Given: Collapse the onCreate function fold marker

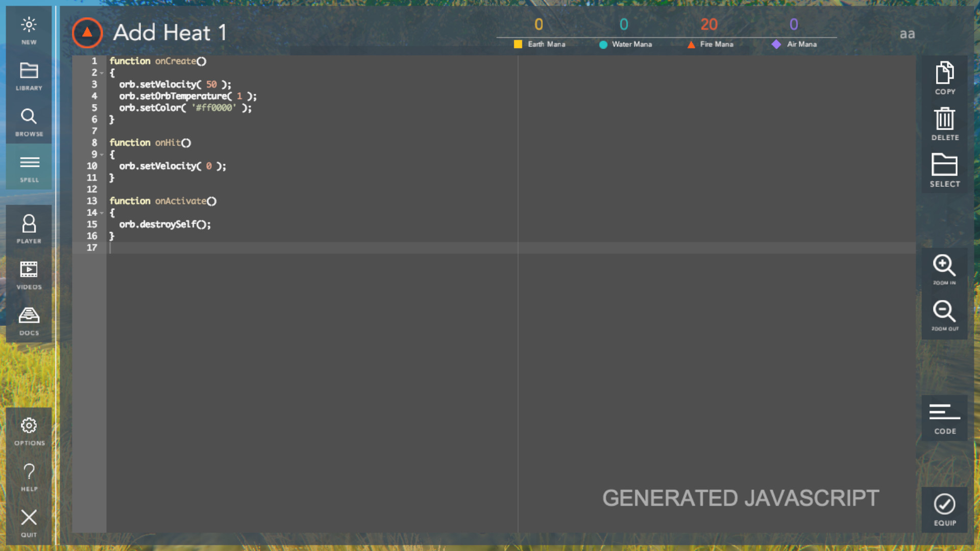Looking at the screenshot, I should [102, 73].
